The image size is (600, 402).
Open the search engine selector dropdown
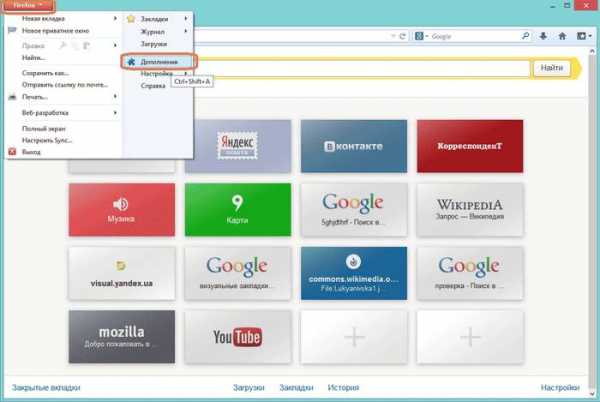tap(426, 36)
